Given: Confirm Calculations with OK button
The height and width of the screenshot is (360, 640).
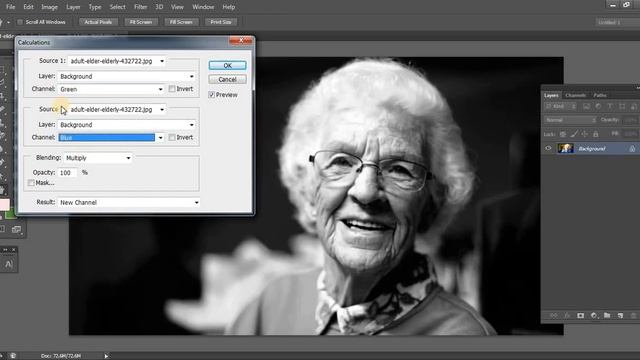Looking at the screenshot, I should click(227, 65).
